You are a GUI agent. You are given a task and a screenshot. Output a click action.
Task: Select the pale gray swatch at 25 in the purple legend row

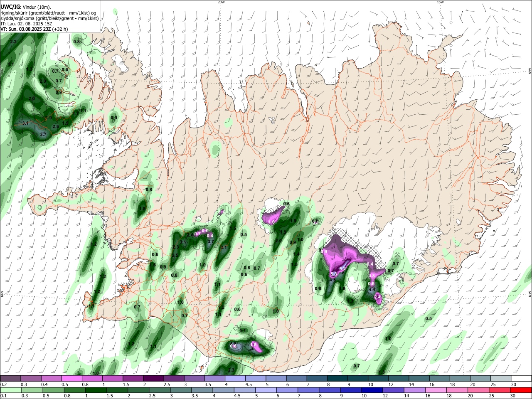(501, 379)
